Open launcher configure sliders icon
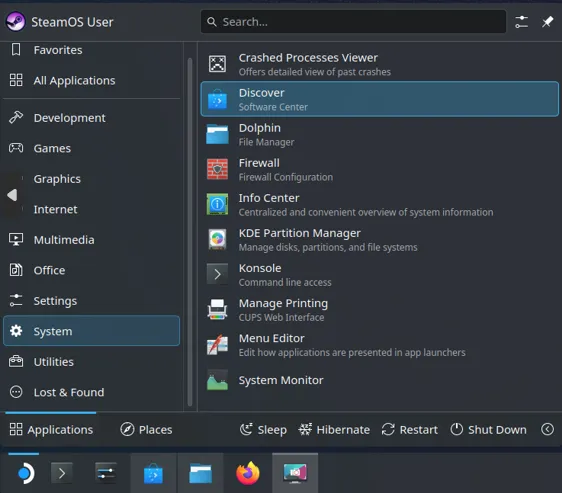 coord(521,22)
